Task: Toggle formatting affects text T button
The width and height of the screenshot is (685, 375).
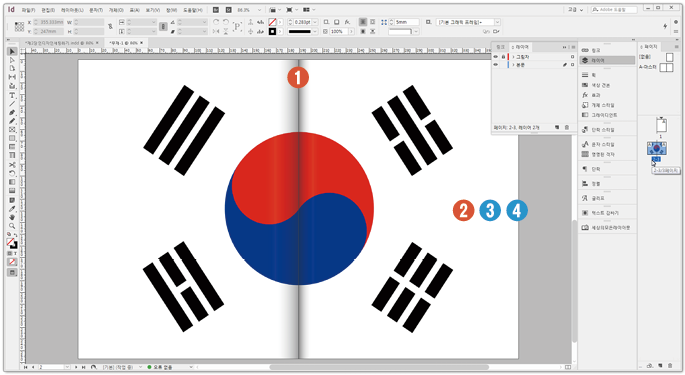Action: 15,253
